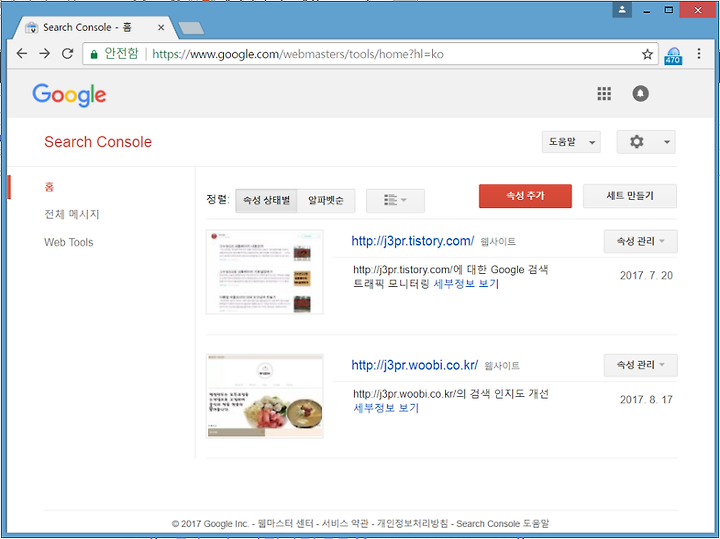The image size is (720, 539).
Task: Maximize the Chrome window
Action: coord(669,10)
